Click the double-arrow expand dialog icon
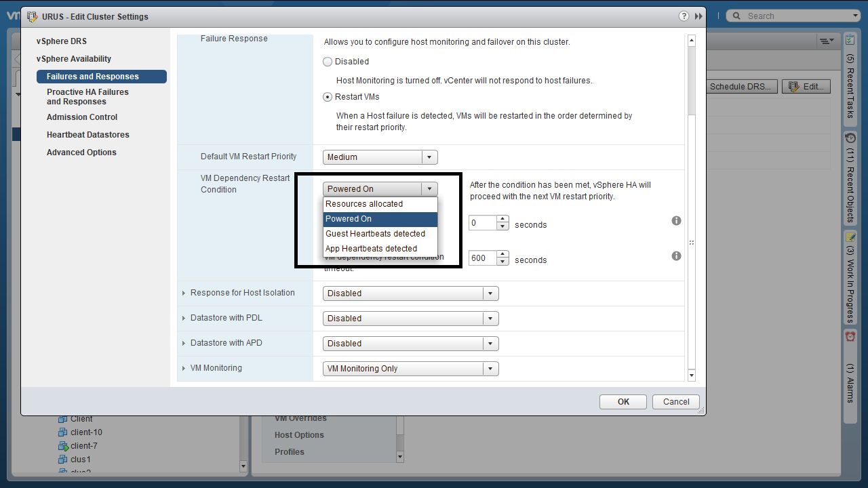 (x=698, y=16)
